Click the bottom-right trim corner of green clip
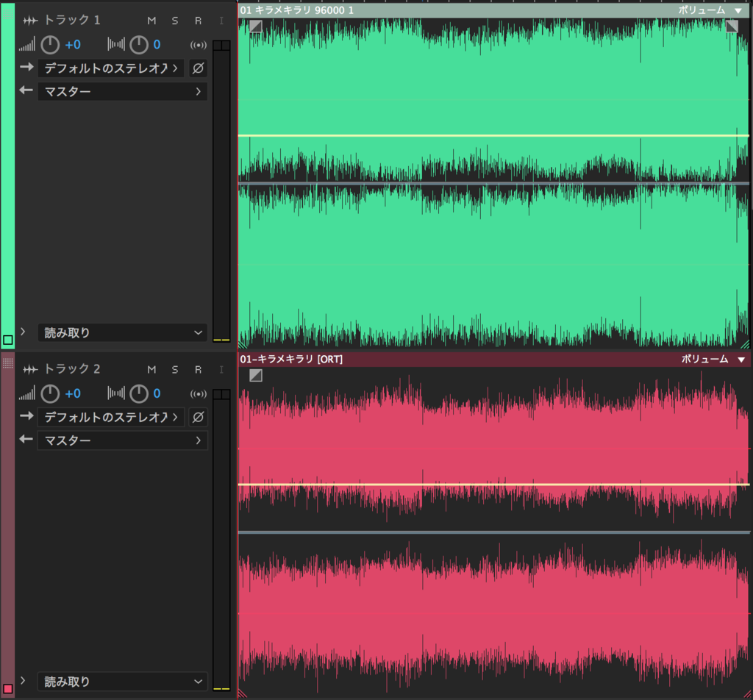The width and height of the screenshot is (753, 700). [746, 344]
